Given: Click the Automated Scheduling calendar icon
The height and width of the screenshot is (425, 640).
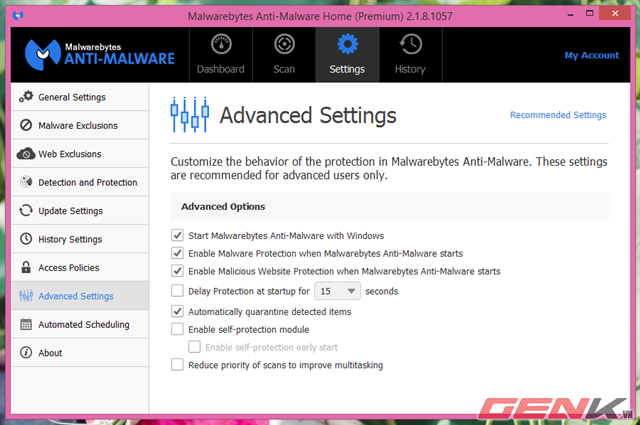Looking at the screenshot, I should pyautogui.click(x=26, y=324).
